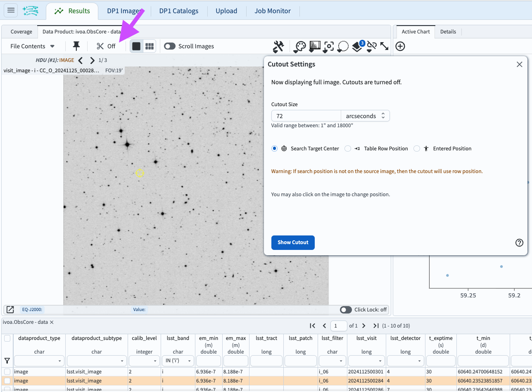This screenshot has width=532, height=392.
Task: Toggle the Click Lock switch off
Action: (x=346, y=309)
